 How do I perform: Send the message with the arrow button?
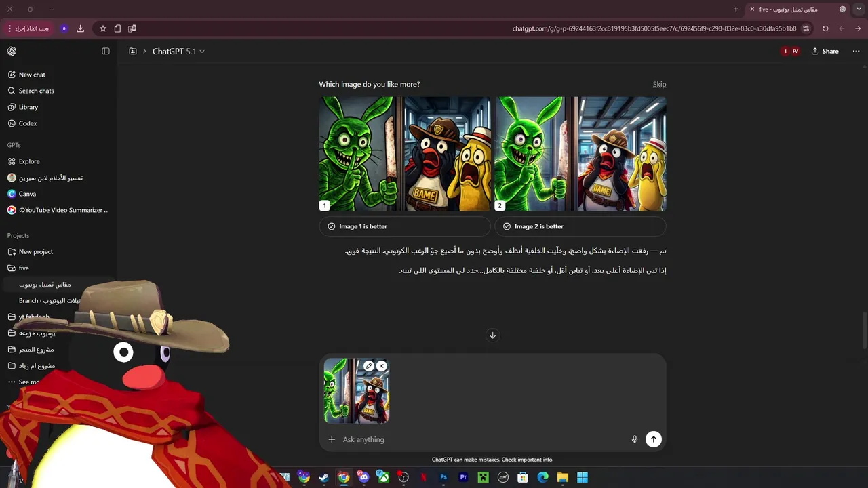[x=654, y=439]
